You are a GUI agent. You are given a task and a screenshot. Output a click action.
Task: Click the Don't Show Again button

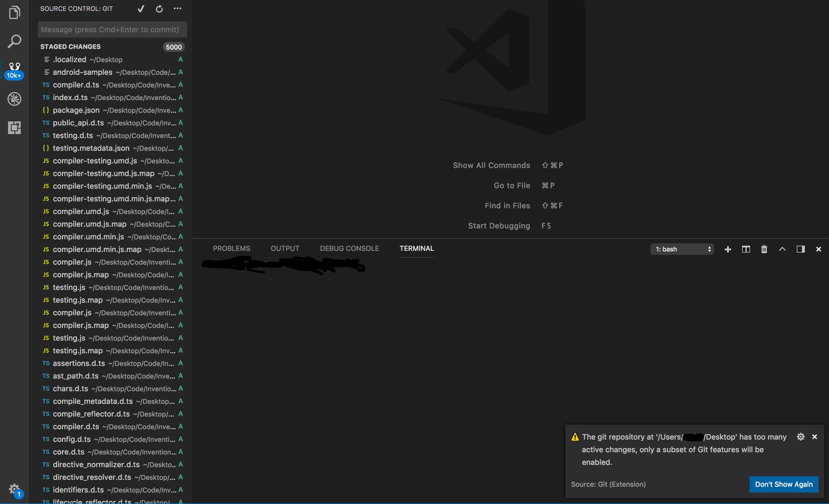pos(784,484)
